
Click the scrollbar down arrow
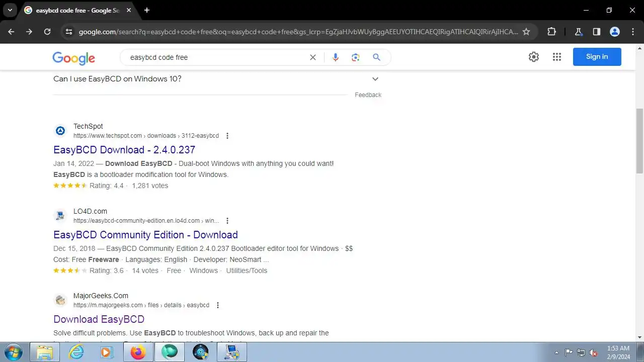[640, 337]
